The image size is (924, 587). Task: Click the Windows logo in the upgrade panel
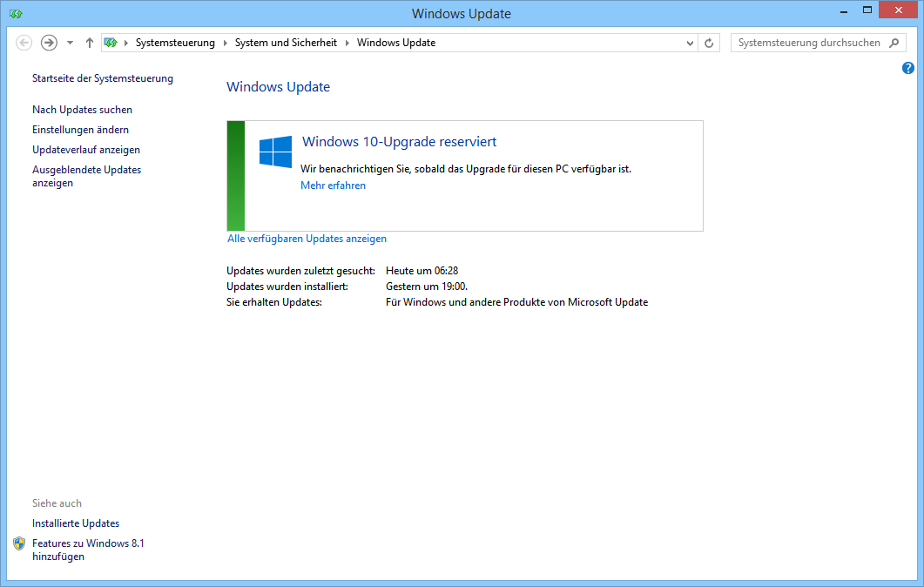[x=276, y=152]
